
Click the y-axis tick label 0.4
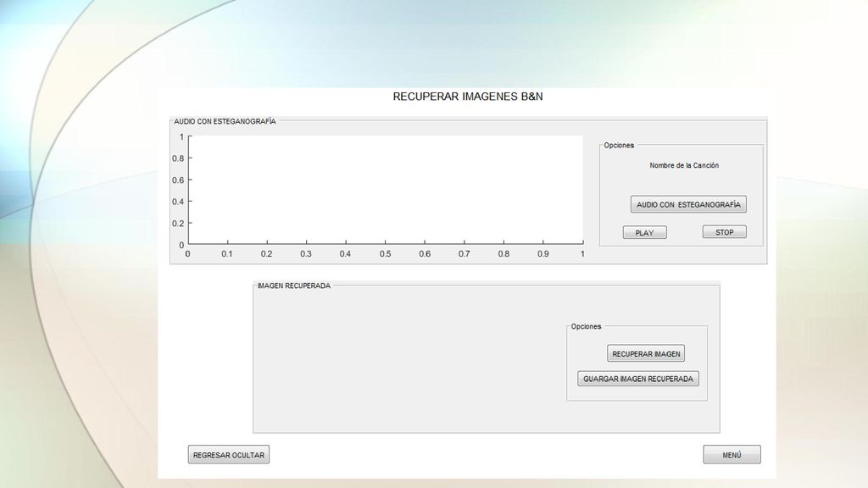tap(178, 202)
